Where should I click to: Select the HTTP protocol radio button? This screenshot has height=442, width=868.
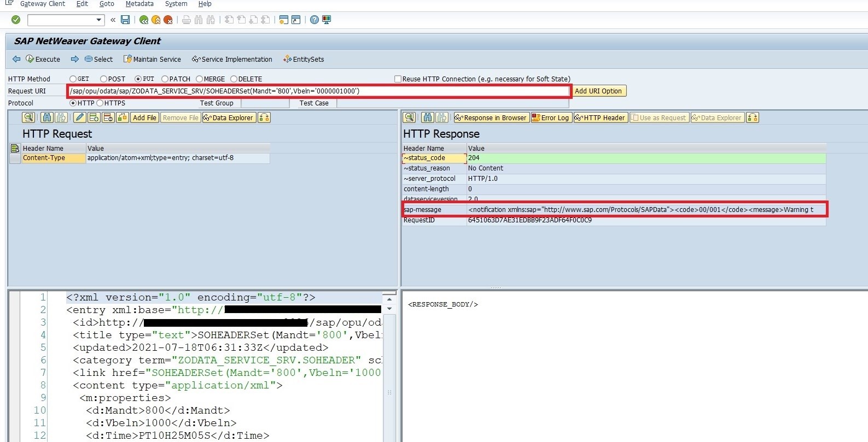point(73,103)
